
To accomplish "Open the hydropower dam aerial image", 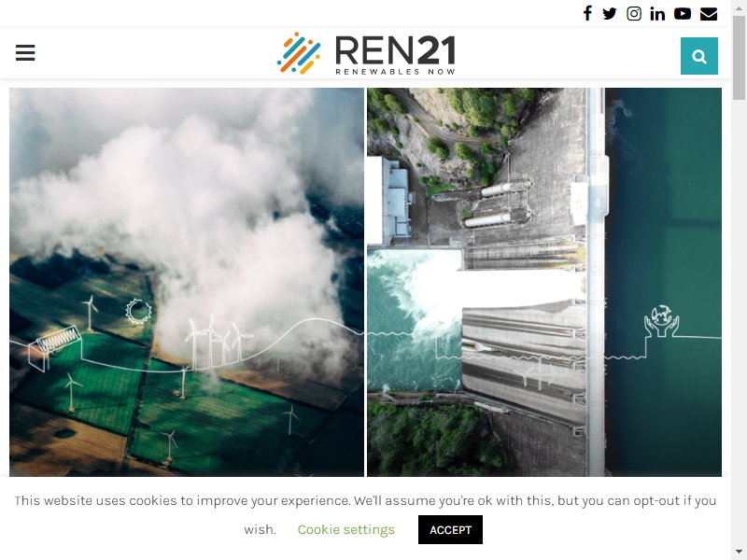I will 544,282.
